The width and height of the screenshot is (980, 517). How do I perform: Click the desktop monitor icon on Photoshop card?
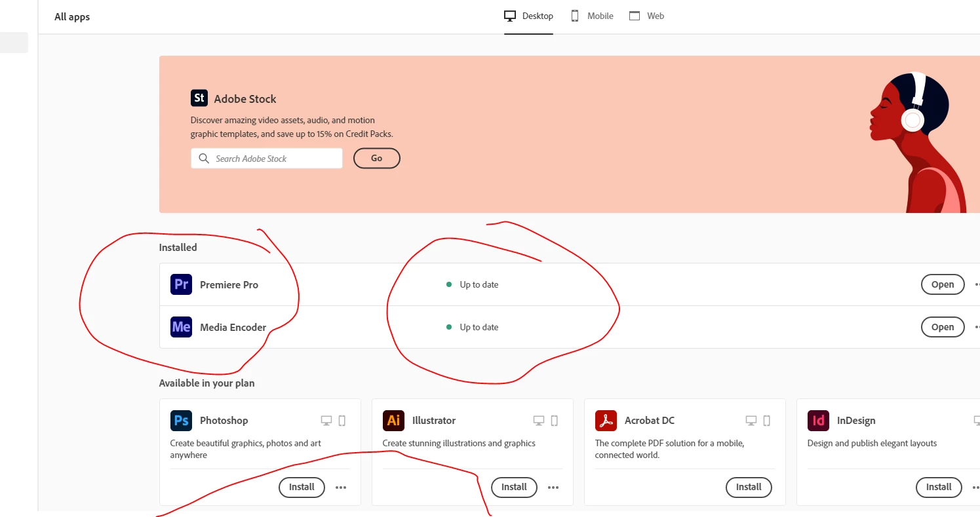[x=326, y=421]
